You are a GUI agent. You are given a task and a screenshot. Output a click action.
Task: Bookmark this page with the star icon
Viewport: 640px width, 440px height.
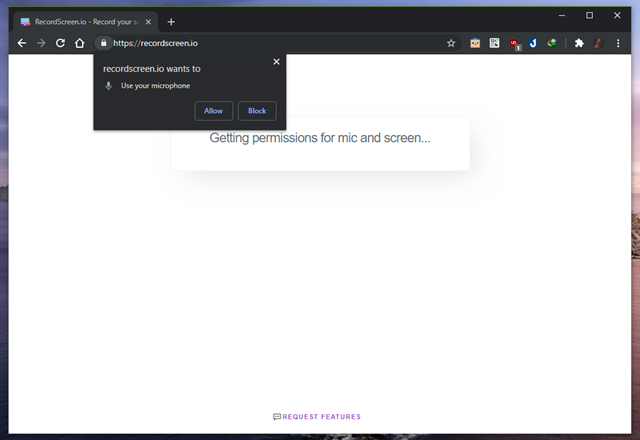coord(451,43)
